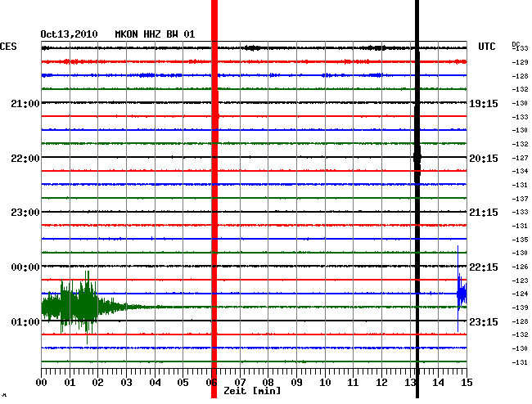Click the "15" minute tick label

click(x=467, y=383)
